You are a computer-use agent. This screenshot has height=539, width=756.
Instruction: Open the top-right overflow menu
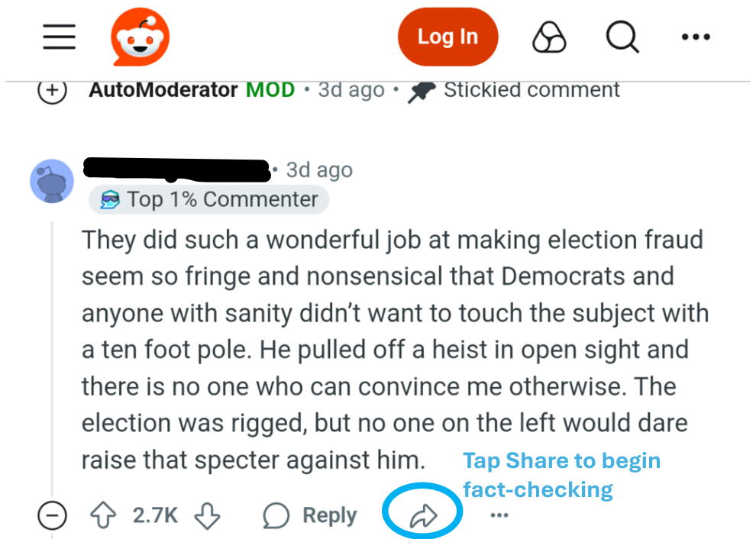pyautogui.click(x=695, y=36)
